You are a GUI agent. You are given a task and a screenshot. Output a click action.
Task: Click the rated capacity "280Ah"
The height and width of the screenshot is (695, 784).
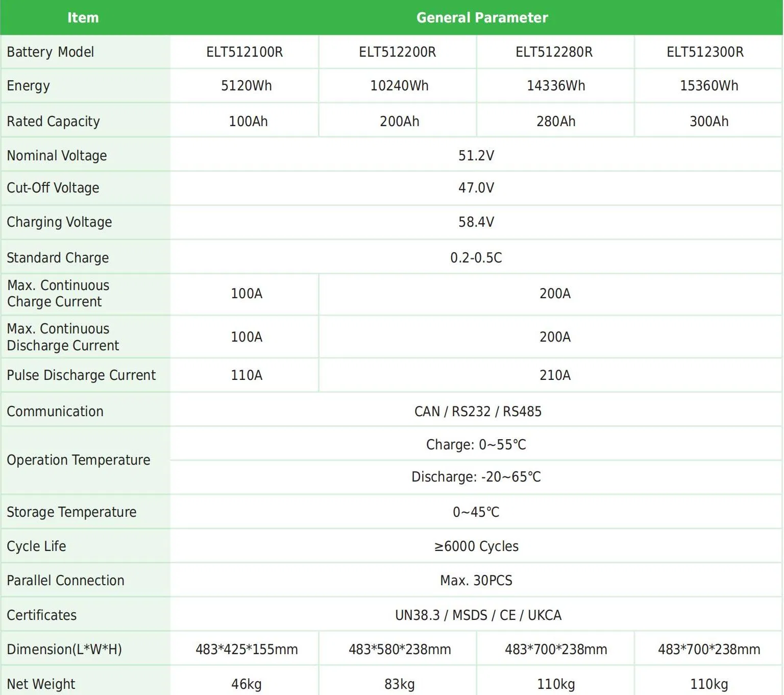click(556, 122)
